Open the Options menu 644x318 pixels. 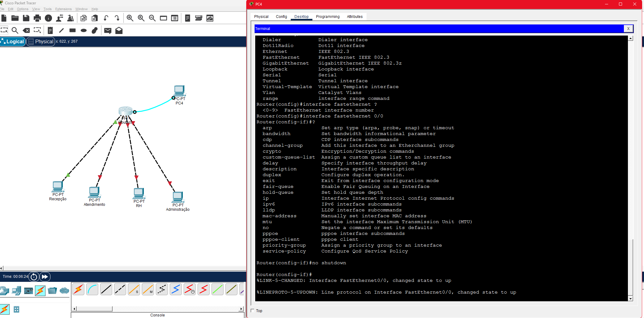click(x=23, y=9)
